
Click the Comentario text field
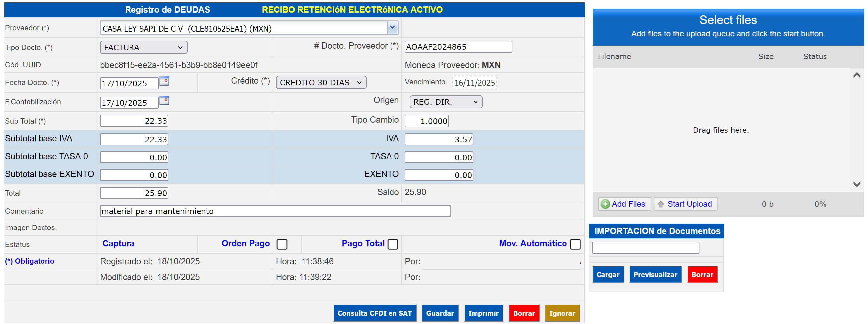click(x=275, y=211)
